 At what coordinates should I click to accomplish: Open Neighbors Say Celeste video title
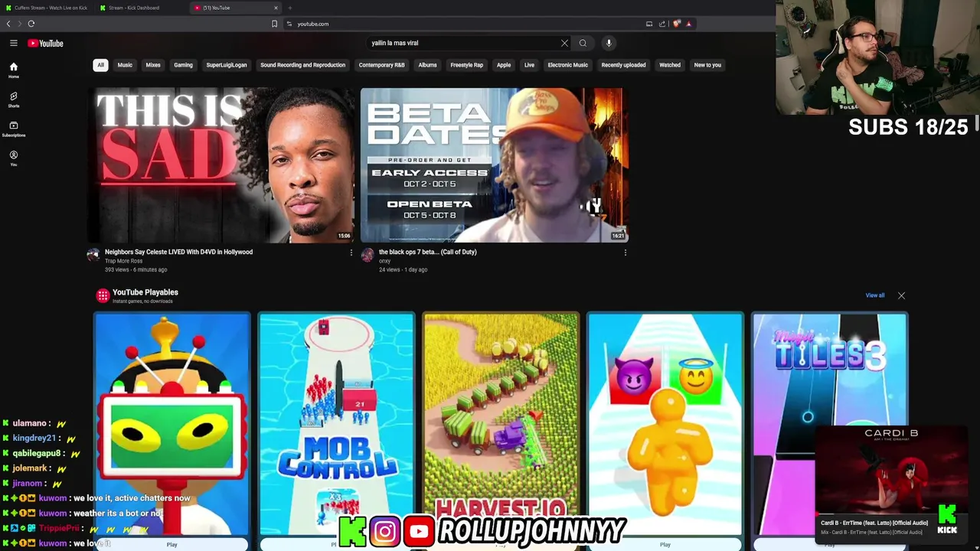(x=178, y=252)
